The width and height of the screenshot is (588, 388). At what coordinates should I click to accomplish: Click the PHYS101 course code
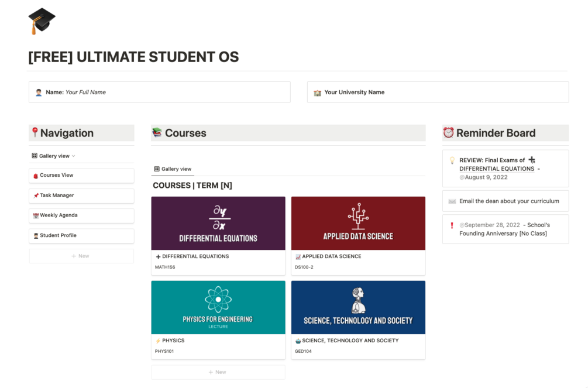click(164, 351)
